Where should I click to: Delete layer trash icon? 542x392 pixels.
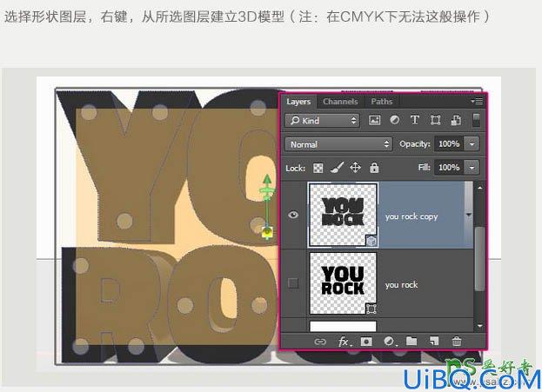(457, 342)
